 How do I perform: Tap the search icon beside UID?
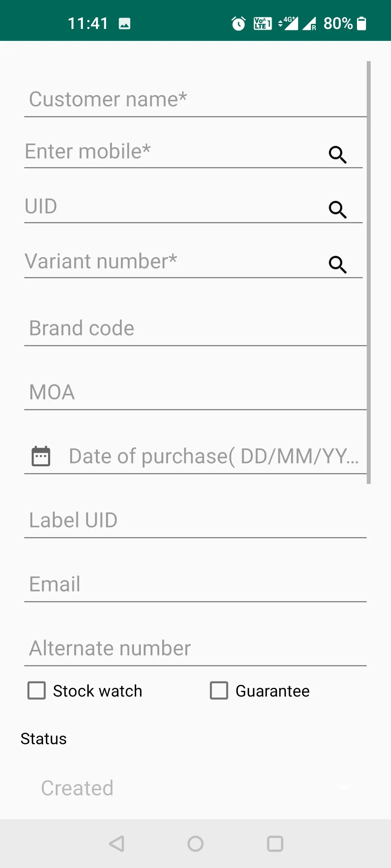pyautogui.click(x=337, y=210)
